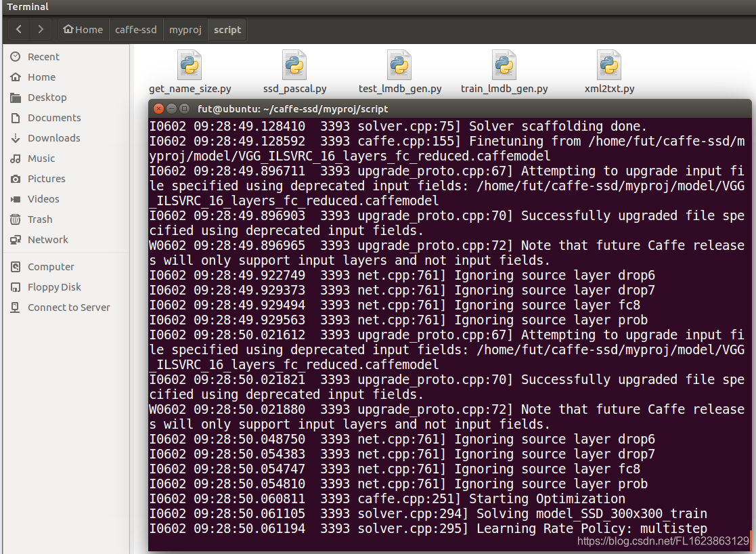
Task: Minimize the terminal window
Action: 171,108
